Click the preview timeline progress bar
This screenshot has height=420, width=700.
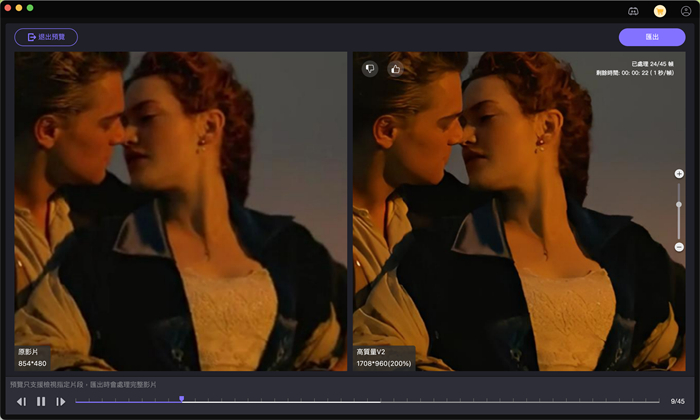tap(367, 402)
